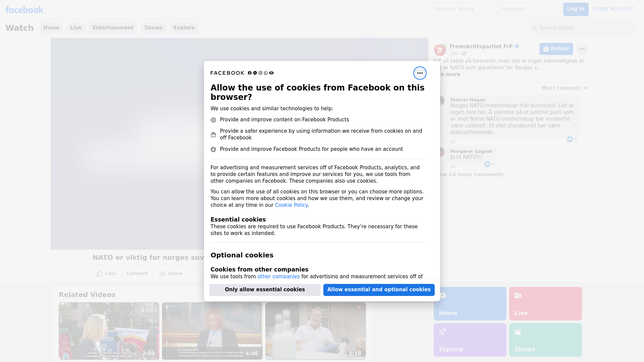The height and width of the screenshot is (362, 644).
Task: Click the shield icon beside 'Facebook Products for people'
Action: (213, 149)
